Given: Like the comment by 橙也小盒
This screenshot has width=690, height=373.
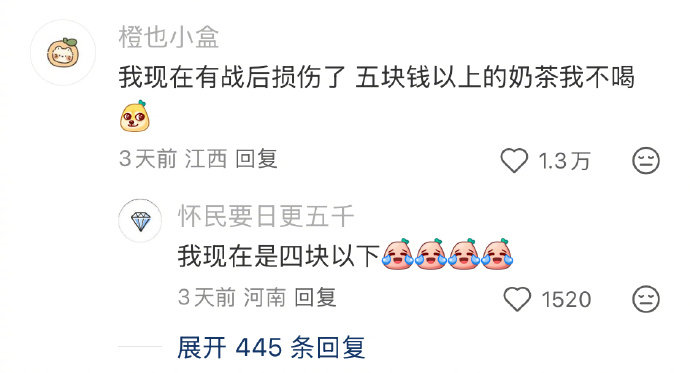Looking at the screenshot, I should (x=514, y=161).
